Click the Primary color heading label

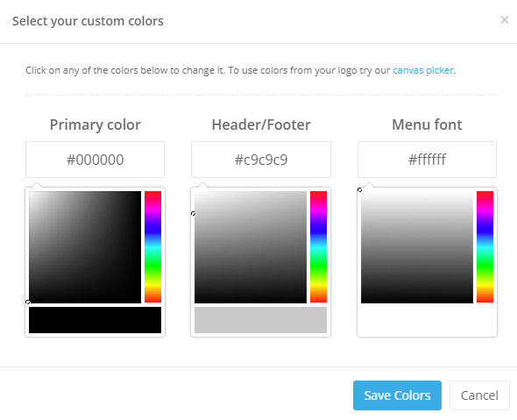[95, 125]
